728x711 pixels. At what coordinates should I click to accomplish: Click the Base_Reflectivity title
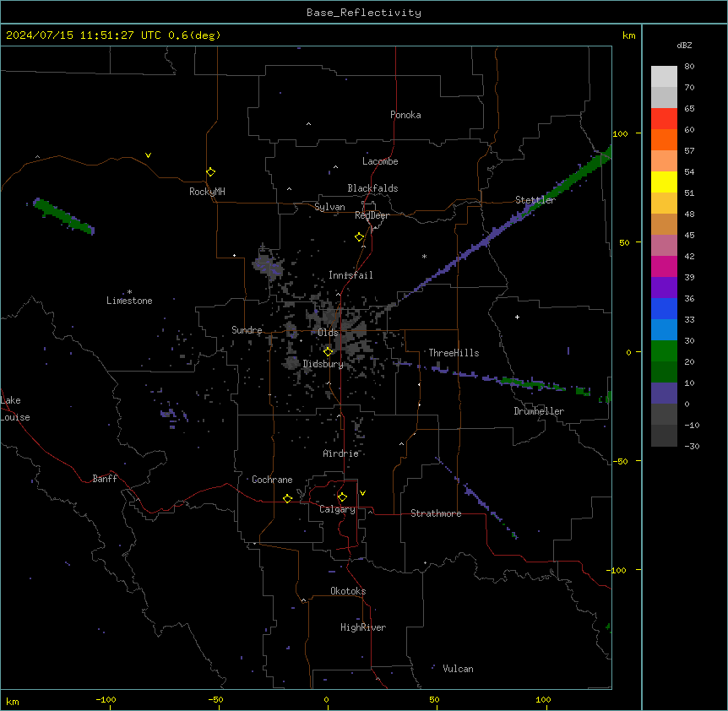click(364, 13)
